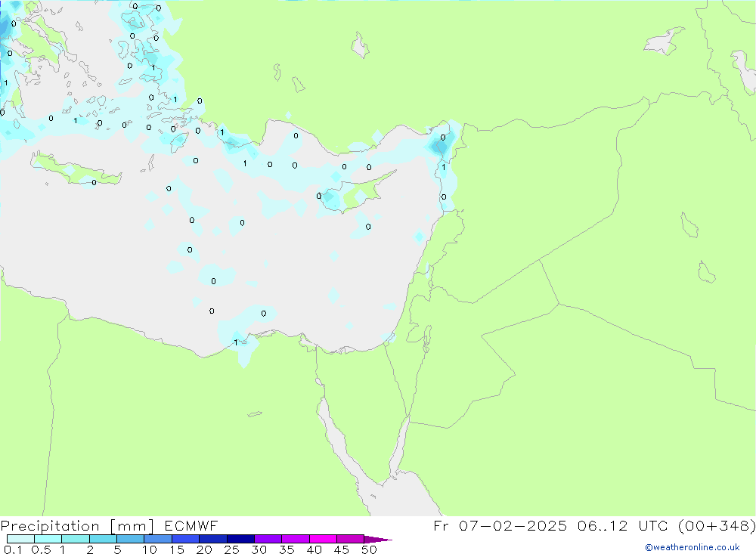
Task: Select the 1–2 mm legend color box
Action: coord(76,539)
